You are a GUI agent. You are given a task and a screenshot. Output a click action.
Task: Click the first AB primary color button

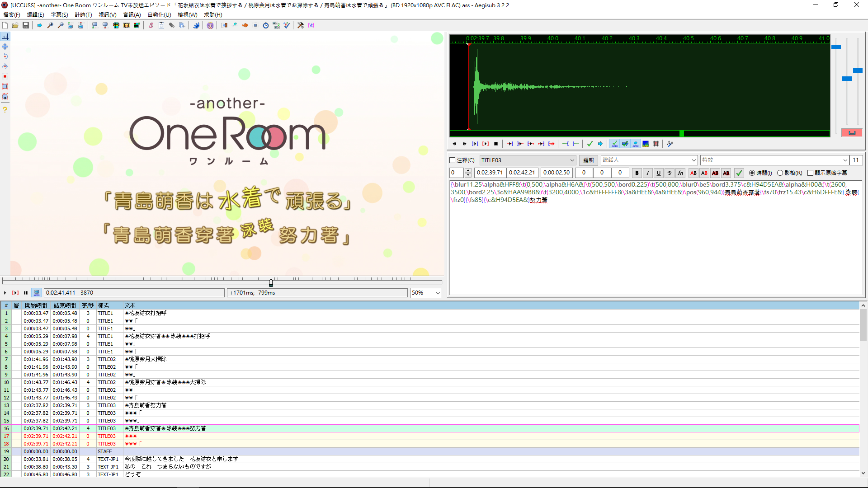pyautogui.click(x=693, y=173)
